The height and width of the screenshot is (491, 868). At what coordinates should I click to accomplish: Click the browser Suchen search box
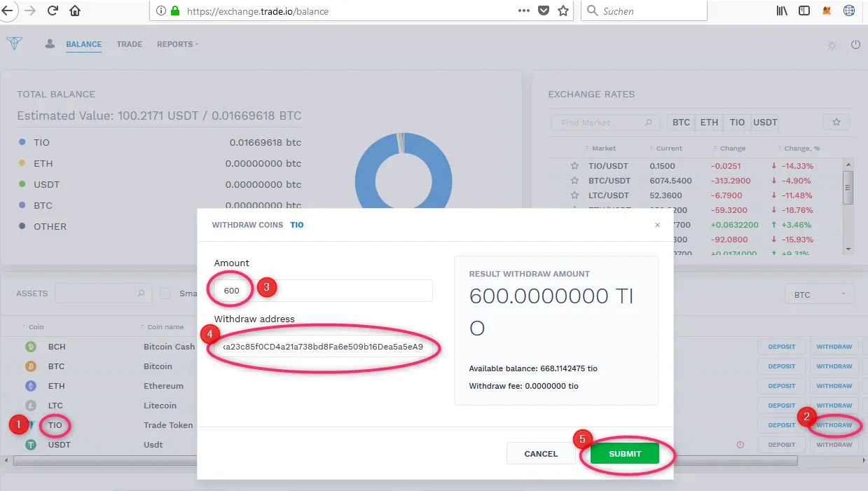644,11
